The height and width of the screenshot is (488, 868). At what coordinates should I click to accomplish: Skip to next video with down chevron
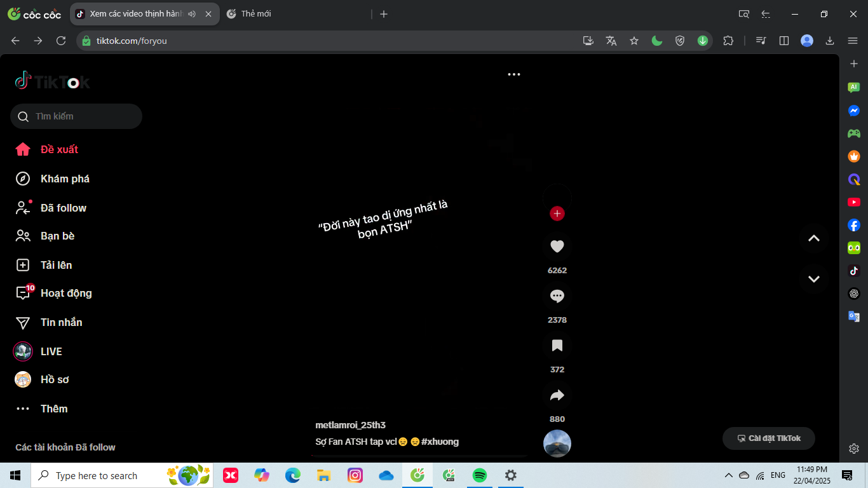(813, 279)
